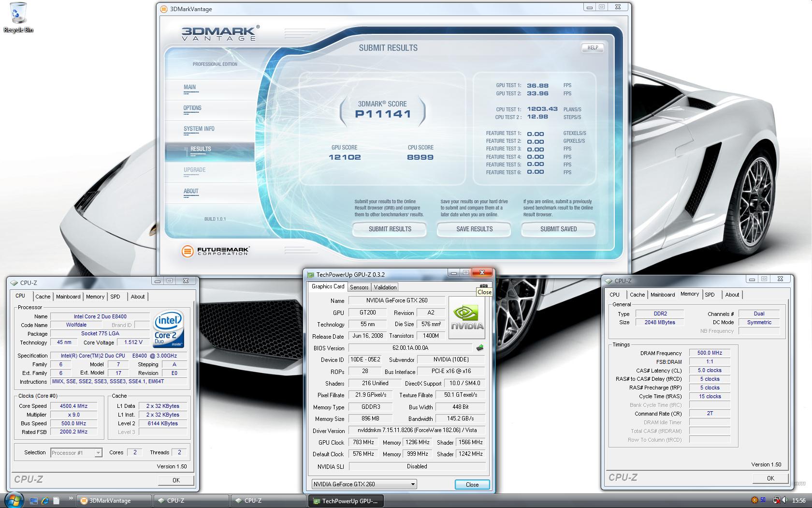Launch Internet Explorer from quick launch
Viewport: 812px width, 508px height.
[45, 501]
